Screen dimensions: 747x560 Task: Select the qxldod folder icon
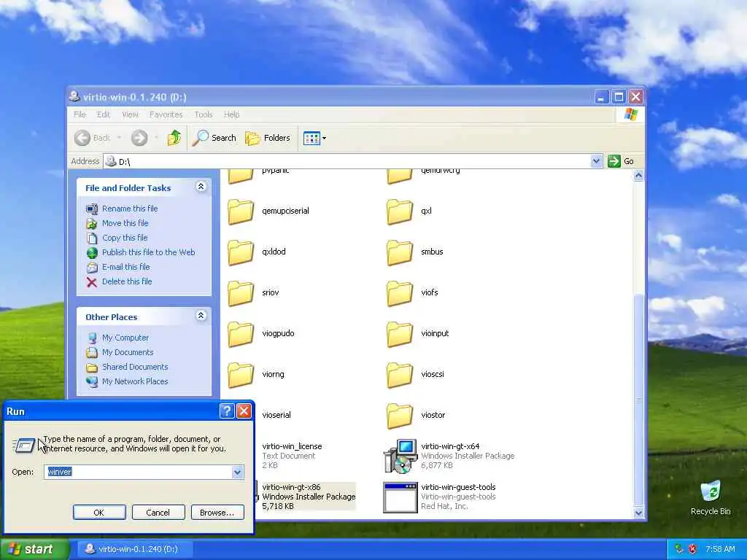[241, 252]
